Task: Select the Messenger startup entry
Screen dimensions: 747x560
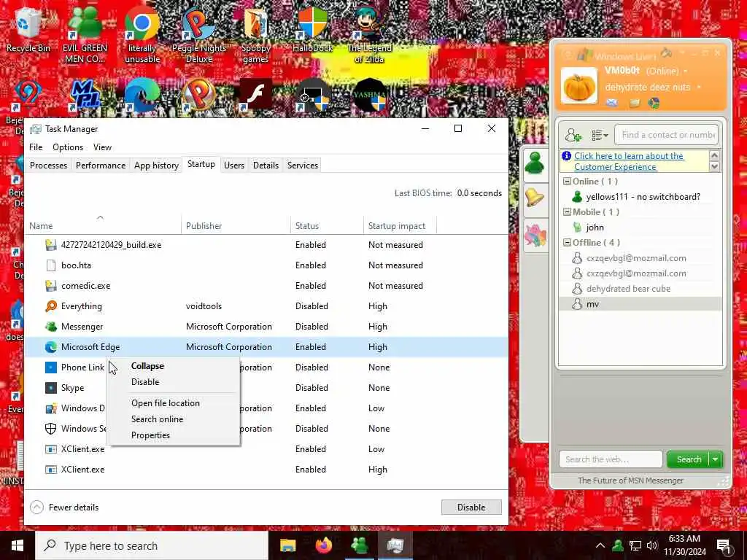Action: pos(266,327)
